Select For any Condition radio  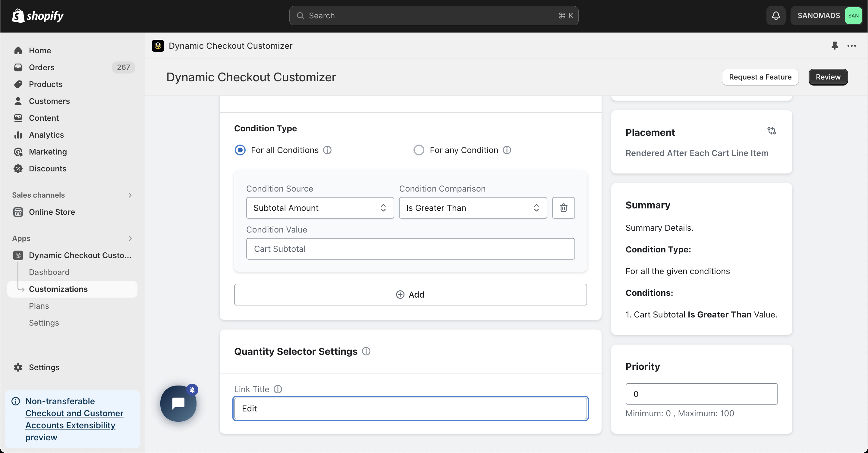(x=419, y=150)
